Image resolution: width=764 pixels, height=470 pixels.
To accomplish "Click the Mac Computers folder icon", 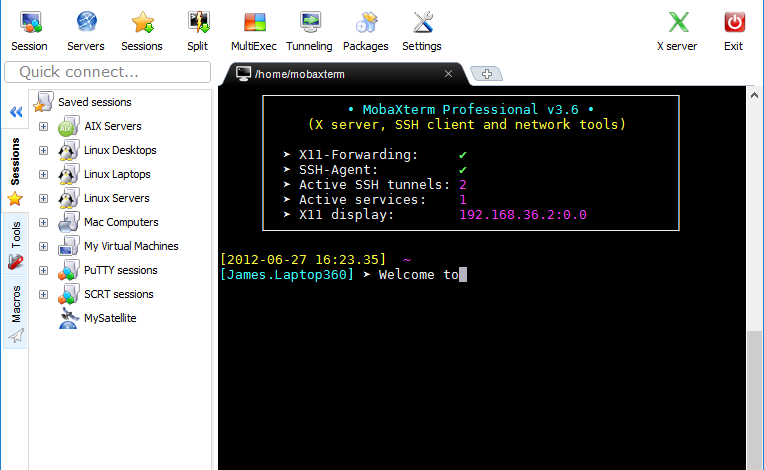I will (69, 222).
